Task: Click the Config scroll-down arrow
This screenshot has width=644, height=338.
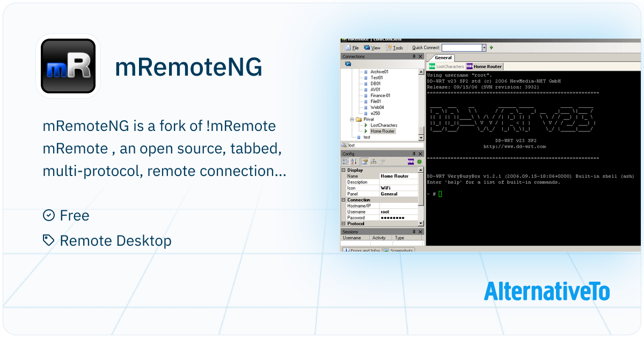Action: (x=421, y=223)
